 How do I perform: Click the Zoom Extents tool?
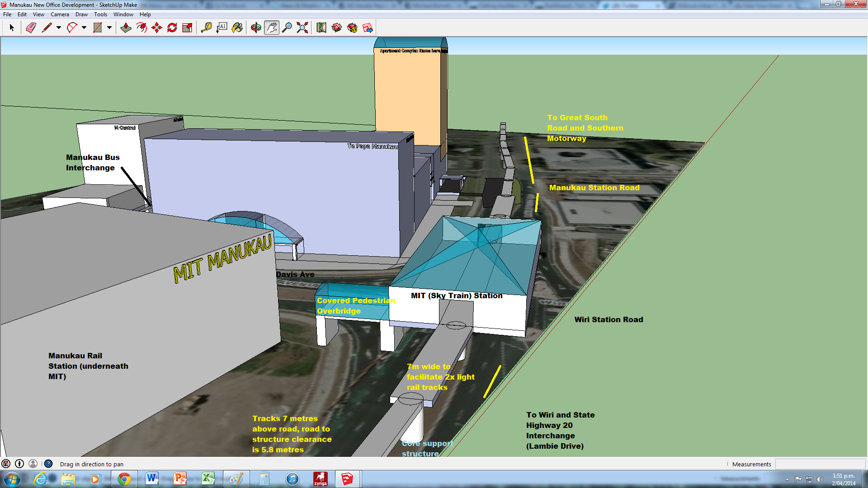tap(302, 28)
